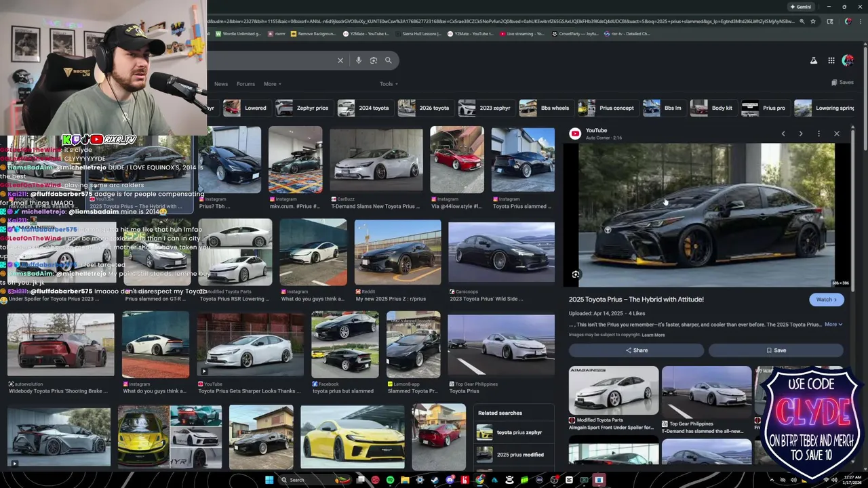Open File Explorer from the taskbar
868x488 pixels.
[x=405, y=480]
